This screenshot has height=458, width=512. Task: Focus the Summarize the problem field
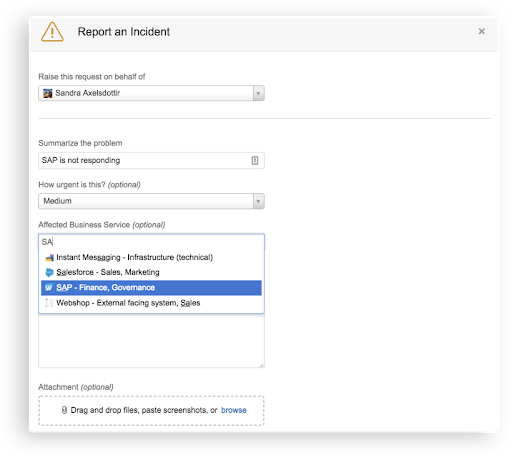[x=151, y=161]
